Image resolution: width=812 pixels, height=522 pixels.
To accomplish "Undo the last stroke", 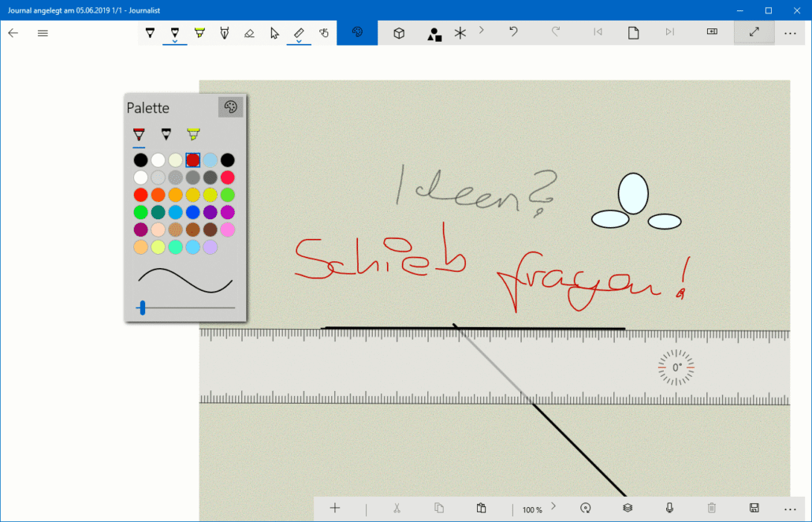I will [513, 32].
